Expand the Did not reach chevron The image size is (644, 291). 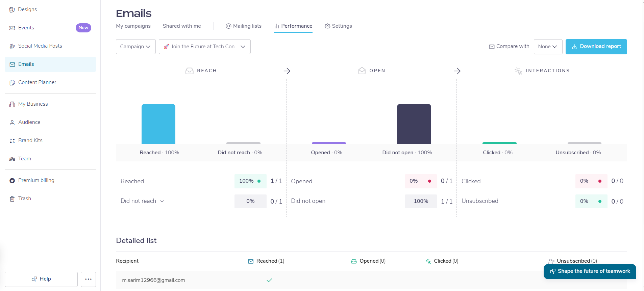point(162,201)
